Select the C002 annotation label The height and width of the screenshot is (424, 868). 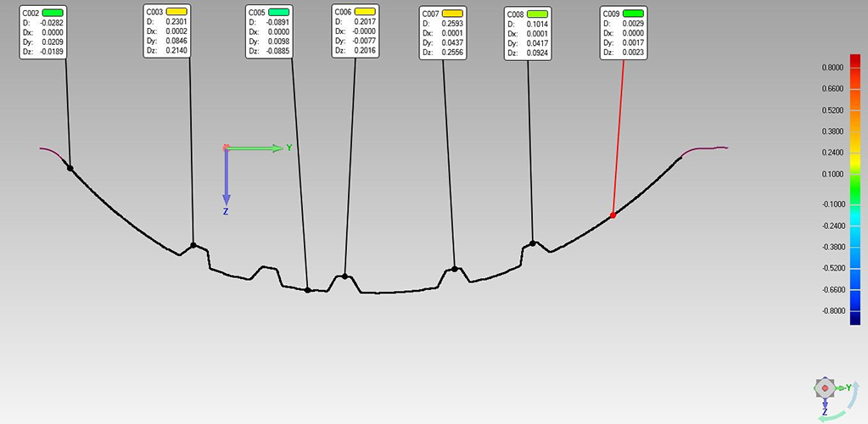click(43, 32)
